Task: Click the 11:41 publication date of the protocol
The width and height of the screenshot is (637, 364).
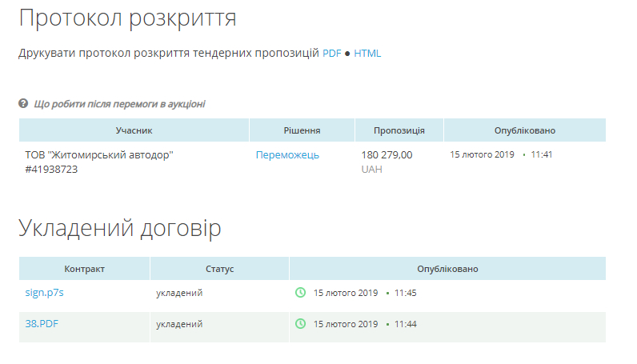Action: tap(541, 154)
